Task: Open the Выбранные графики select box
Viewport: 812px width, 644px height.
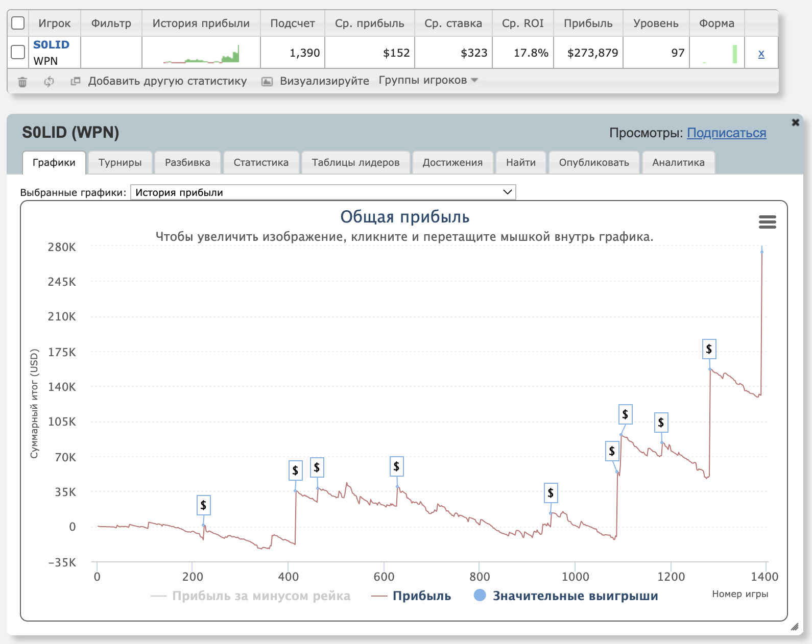Action: 323,192
